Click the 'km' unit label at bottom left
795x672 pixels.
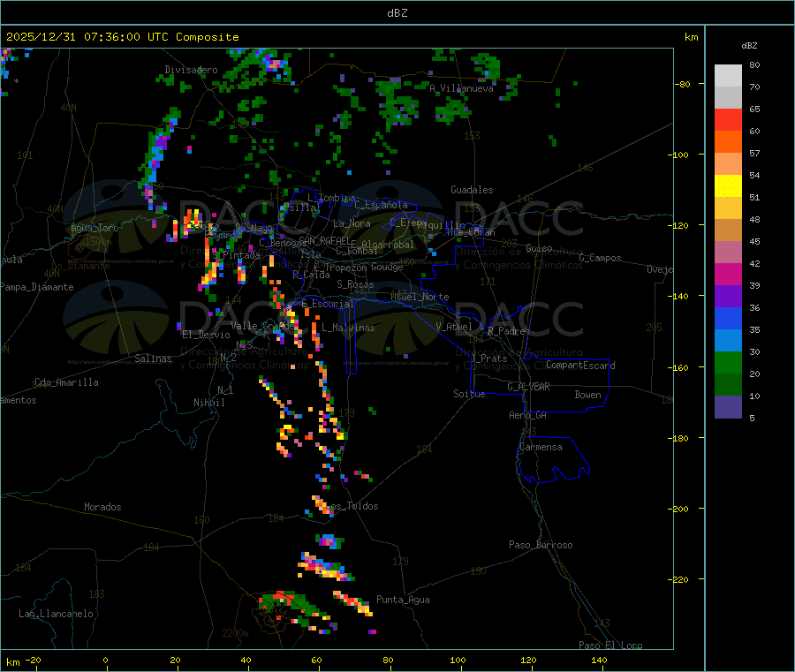12,662
